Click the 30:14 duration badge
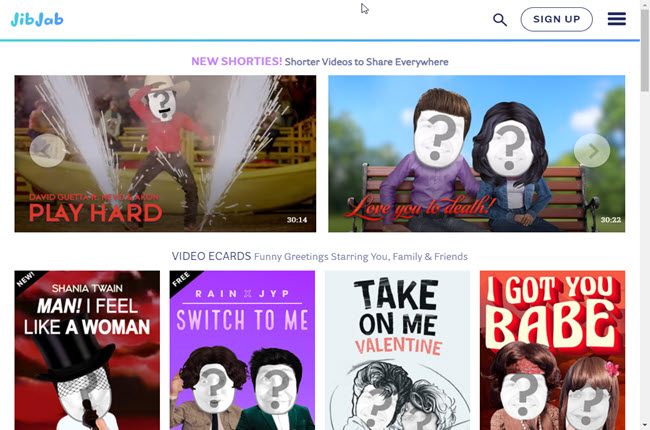 tap(296, 220)
